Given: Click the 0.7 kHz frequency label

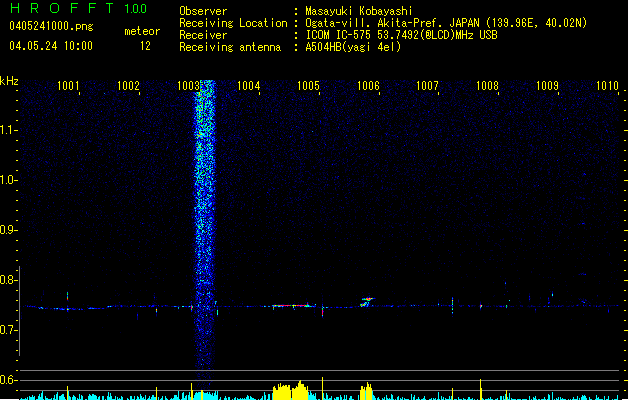Looking at the screenshot, I should tap(8, 330).
